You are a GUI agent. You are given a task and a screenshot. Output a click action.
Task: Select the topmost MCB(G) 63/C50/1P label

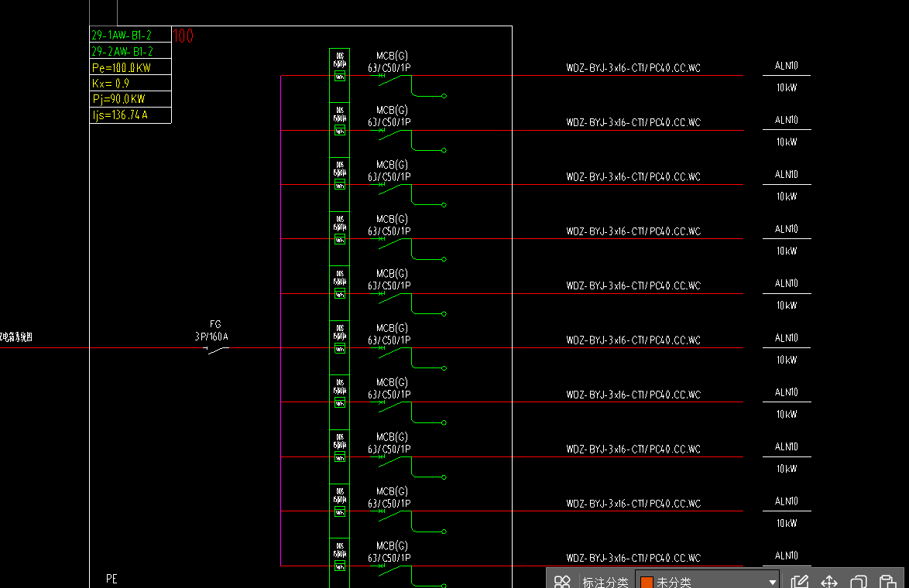click(389, 62)
